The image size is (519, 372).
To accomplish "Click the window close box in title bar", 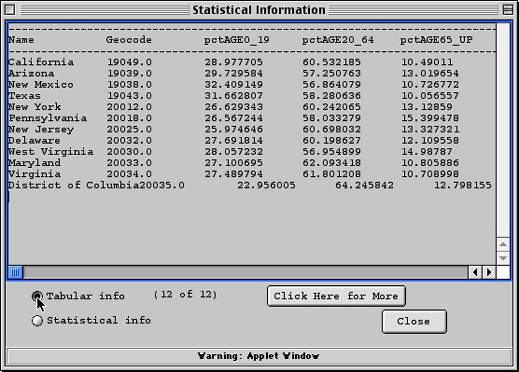I will click(x=10, y=10).
